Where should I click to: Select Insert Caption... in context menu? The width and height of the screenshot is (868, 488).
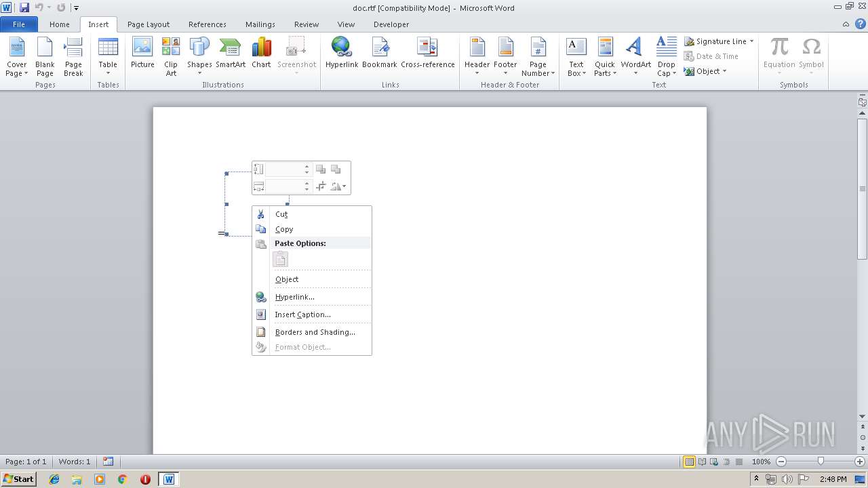tap(312, 314)
